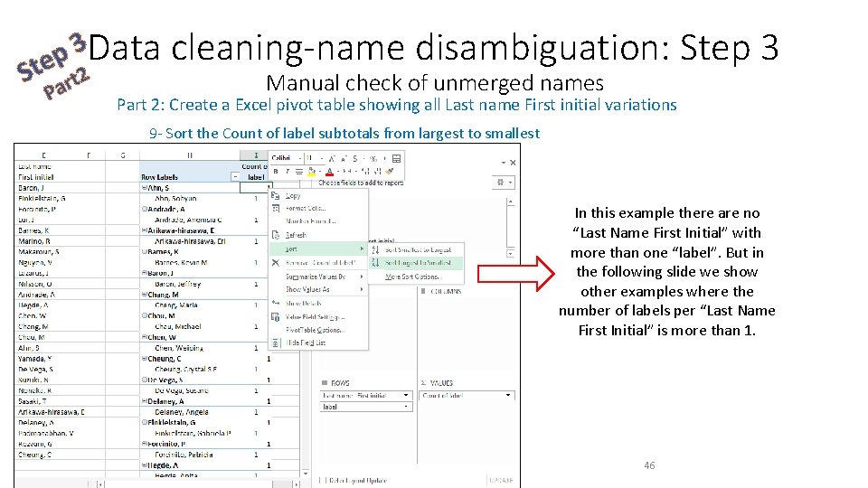Close the PivotTable Fields pane
This screenshot has height=488, width=868.
click(513, 163)
